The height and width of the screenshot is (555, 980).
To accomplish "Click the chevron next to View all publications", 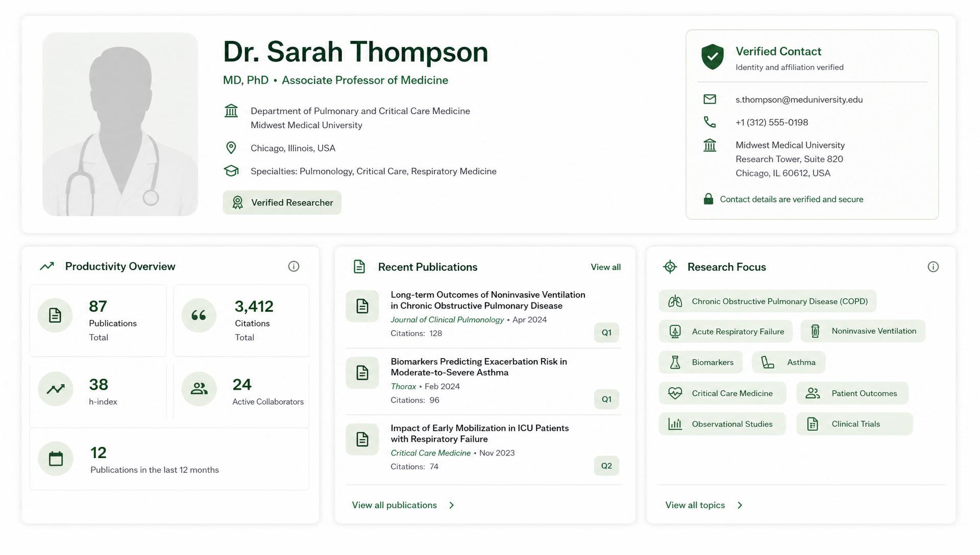I will [452, 505].
